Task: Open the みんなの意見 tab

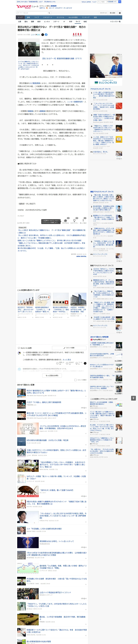Action: (x=73, y=17)
